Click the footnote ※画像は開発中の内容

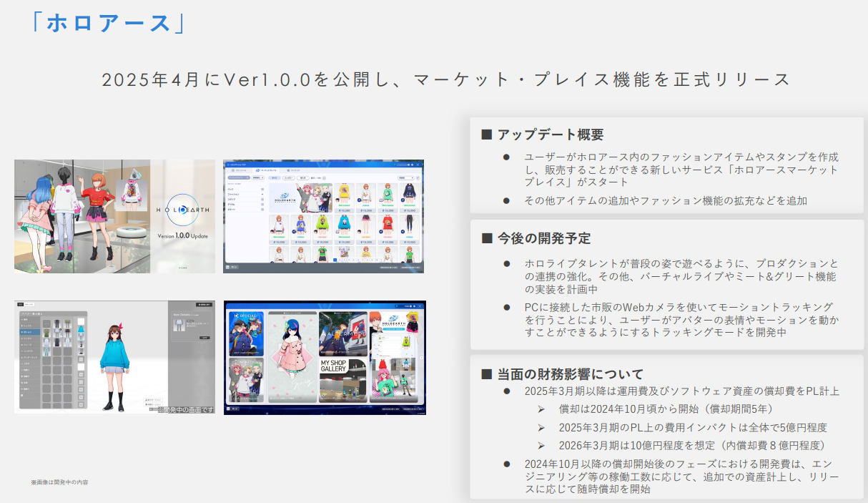pyautogui.click(x=59, y=482)
